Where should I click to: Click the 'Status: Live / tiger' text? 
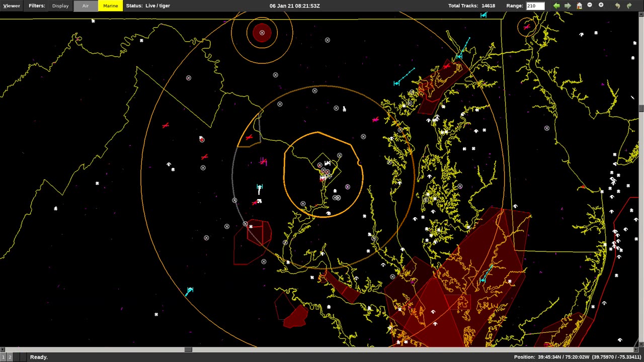point(148,6)
